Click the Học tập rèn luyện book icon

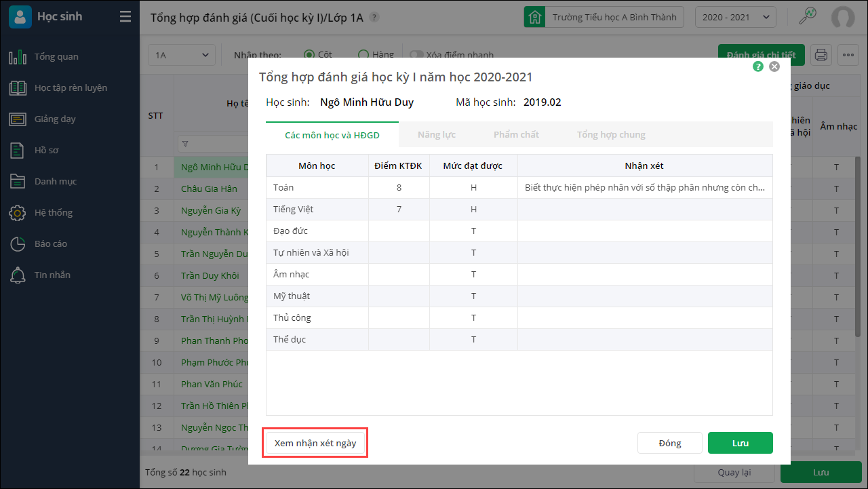(x=18, y=88)
